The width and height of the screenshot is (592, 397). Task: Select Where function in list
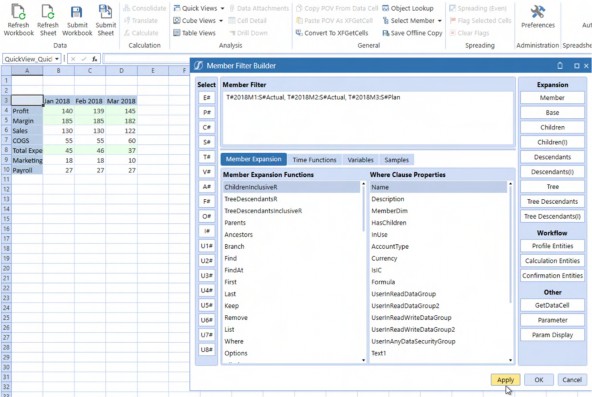pos(291,341)
